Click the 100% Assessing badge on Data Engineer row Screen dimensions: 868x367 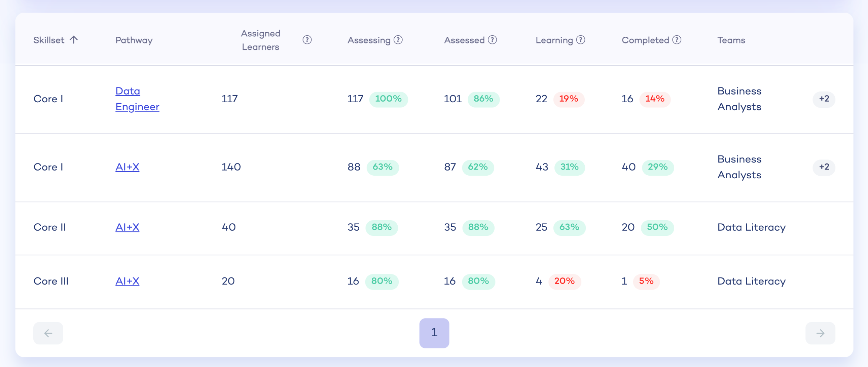388,99
